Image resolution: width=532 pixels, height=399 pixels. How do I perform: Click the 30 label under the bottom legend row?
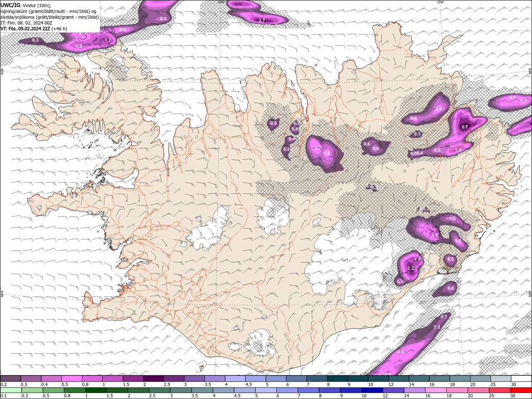(x=512, y=396)
